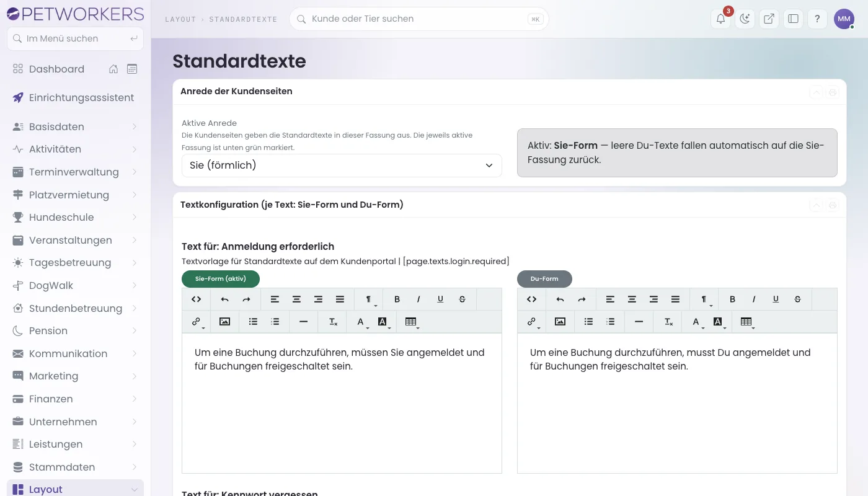Viewport: 868px width, 496px height.
Task: Insert an image in the Sie-Form editor
Action: (x=224, y=322)
